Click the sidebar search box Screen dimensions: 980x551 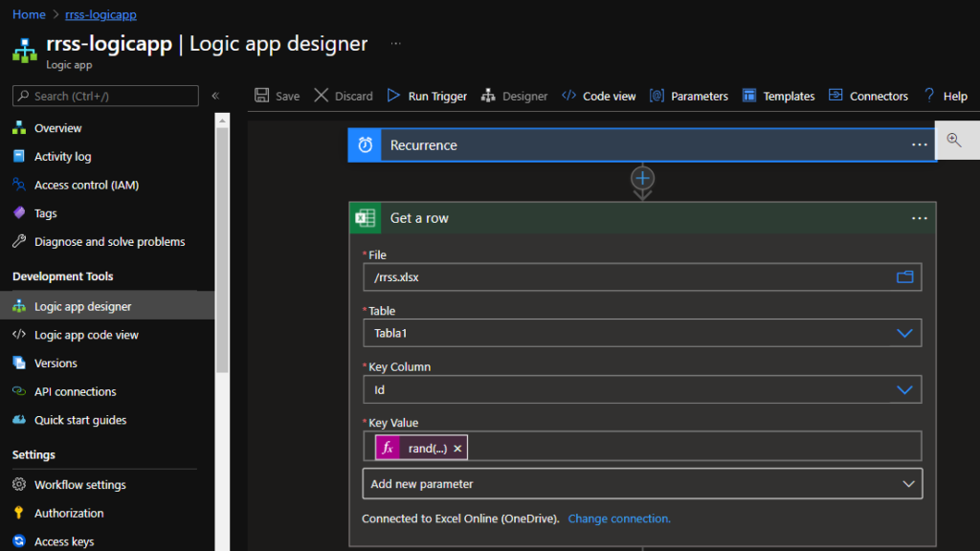105,96
